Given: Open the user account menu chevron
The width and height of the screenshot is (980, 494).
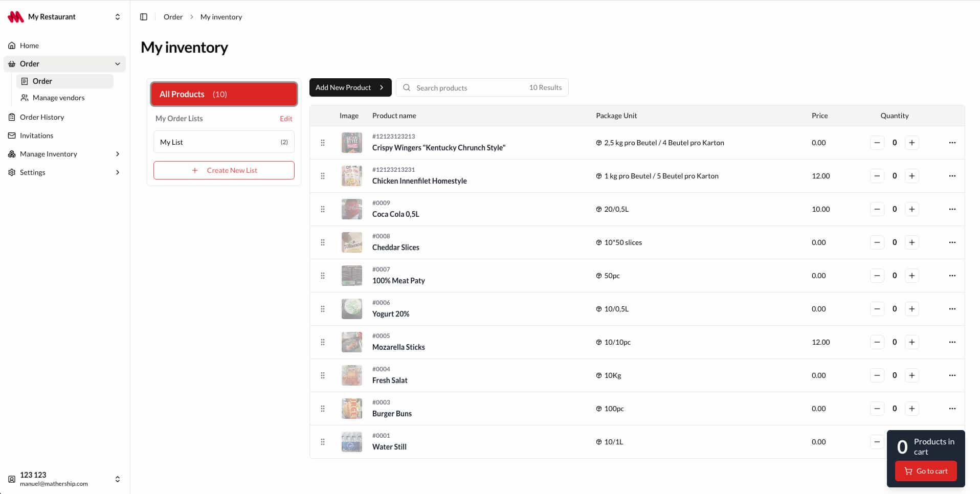Looking at the screenshot, I should (x=118, y=479).
